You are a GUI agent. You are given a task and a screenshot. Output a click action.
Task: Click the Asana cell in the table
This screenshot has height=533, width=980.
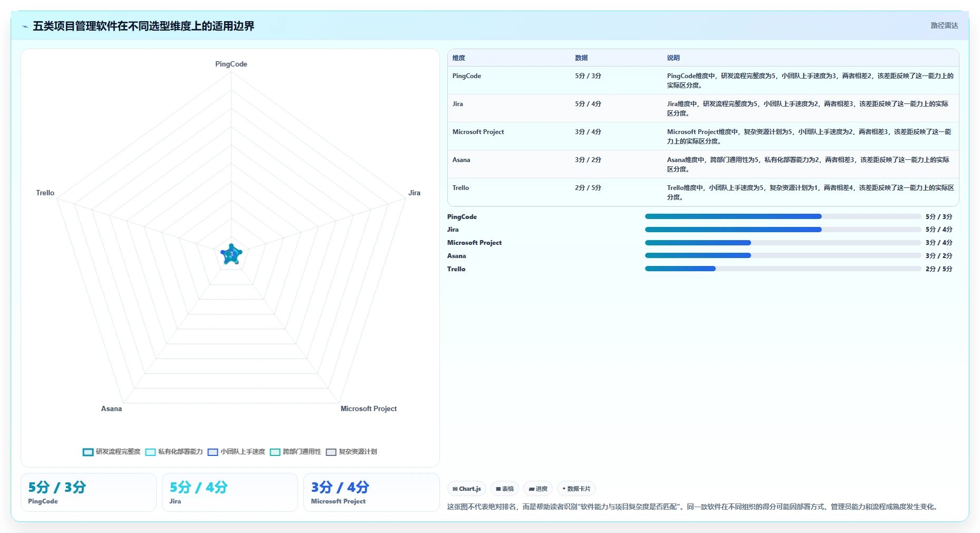(x=461, y=160)
